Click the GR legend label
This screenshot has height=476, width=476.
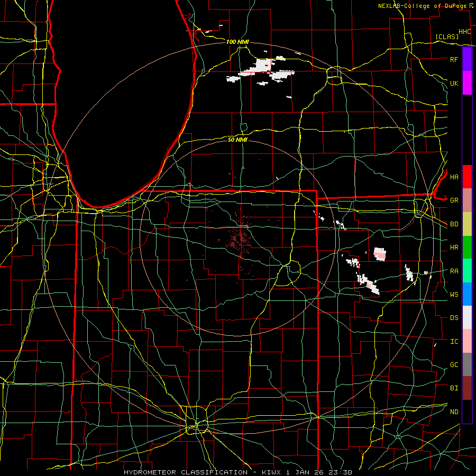[454, 200]
